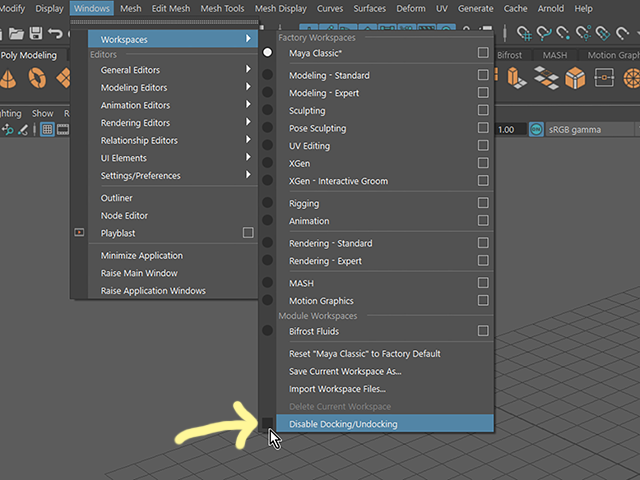
Task: Switch to the MASH shelf tab
Action: (x=555, y=55)
